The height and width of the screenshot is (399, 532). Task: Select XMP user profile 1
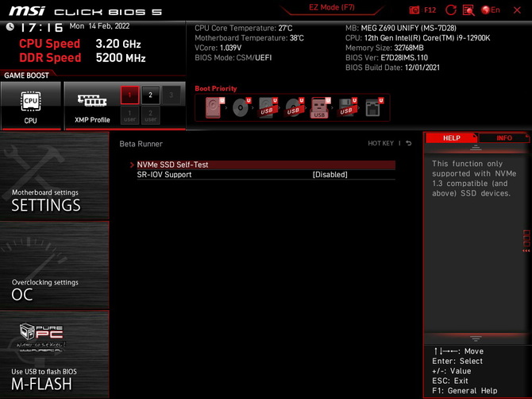[129, 115]
